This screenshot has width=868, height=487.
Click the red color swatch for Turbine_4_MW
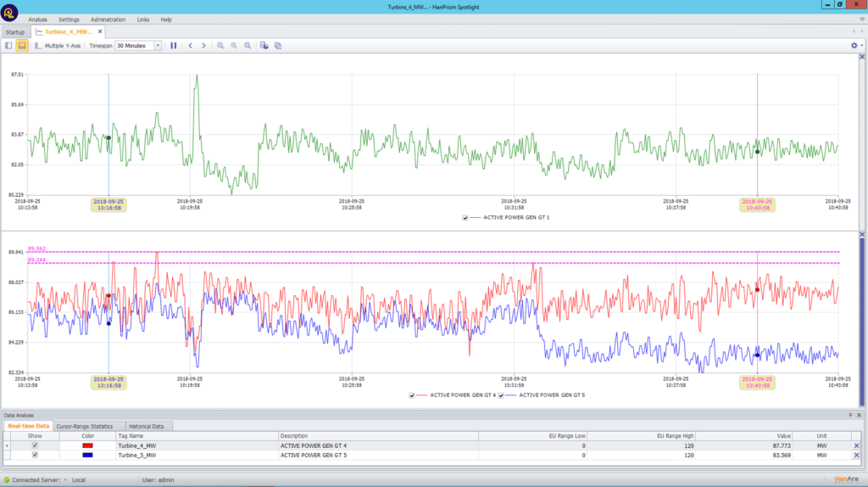pos(87,445)
